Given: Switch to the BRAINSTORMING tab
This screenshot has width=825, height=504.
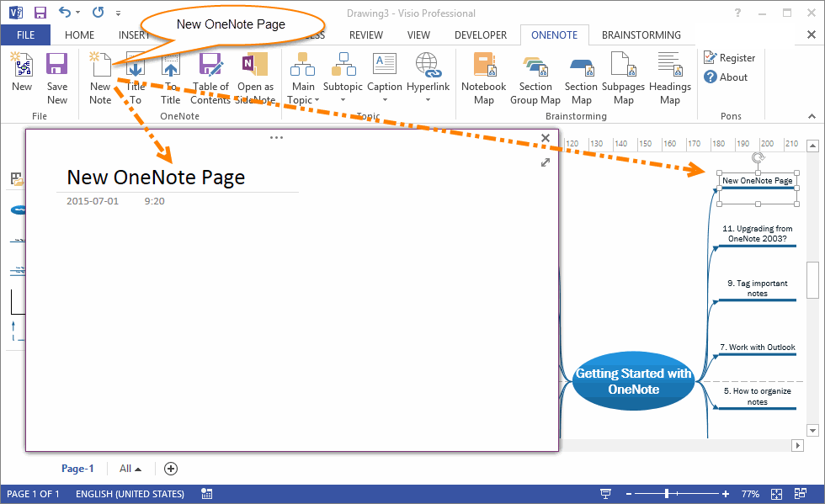Looking at the screenshot, I should point(641,35).
